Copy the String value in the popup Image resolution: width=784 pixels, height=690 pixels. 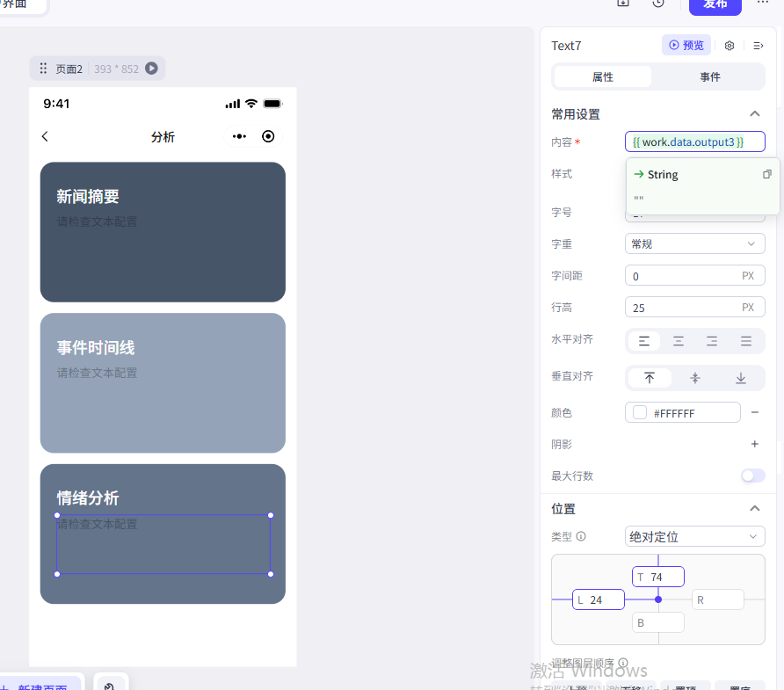coord(766,174)
